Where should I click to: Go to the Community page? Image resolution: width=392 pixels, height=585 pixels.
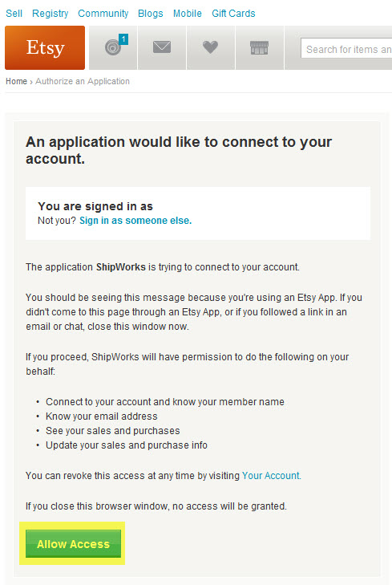coord(103,14)
